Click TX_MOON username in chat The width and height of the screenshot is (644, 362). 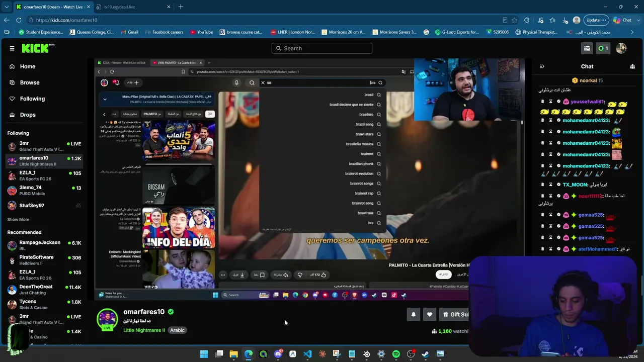tap(575, 185)
